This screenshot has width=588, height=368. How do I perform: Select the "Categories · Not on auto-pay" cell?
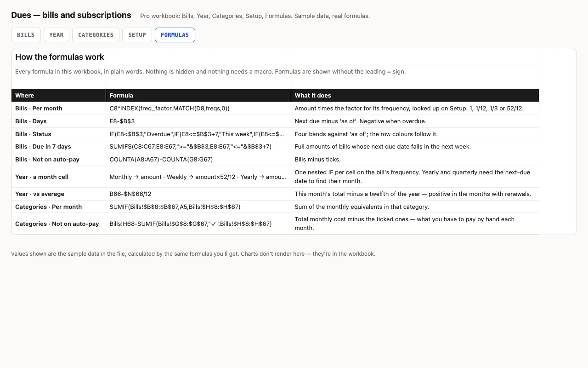59,224
